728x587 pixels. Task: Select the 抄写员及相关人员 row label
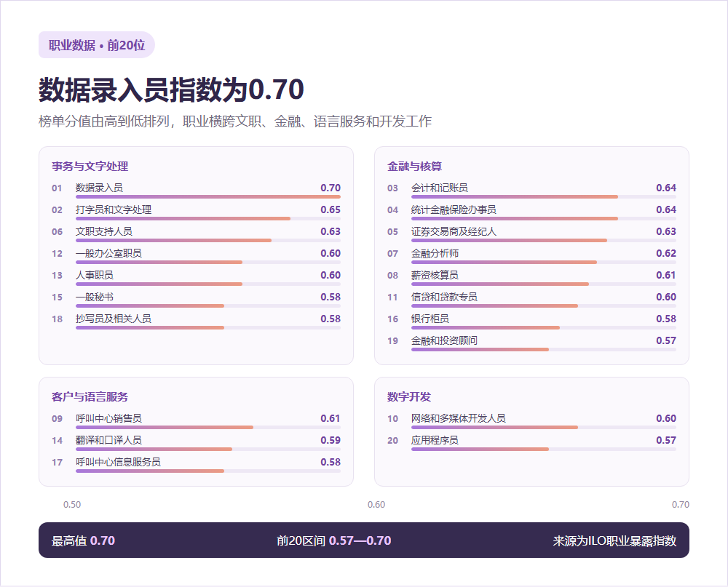114,319
